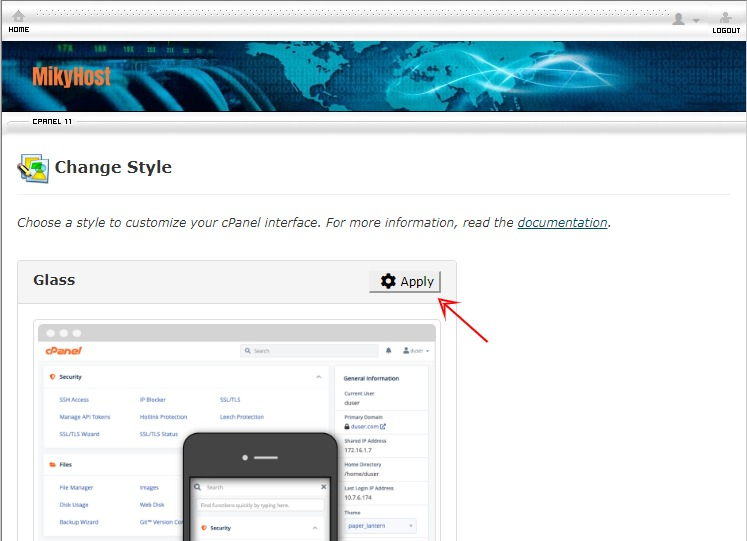Click the Glass style title
Viewport: 747px width, 541px height.
[54, 280]
